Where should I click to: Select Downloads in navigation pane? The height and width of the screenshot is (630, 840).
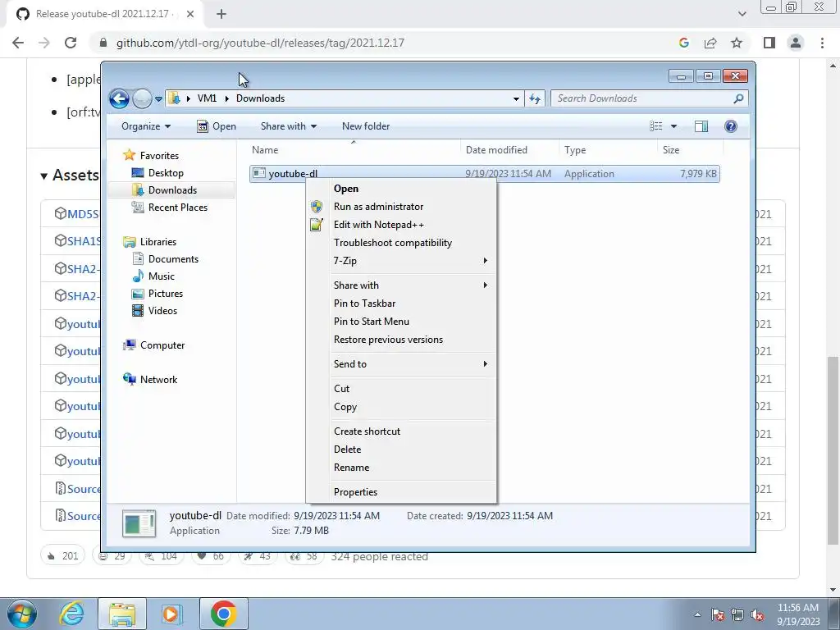click(x=171, y=190)
